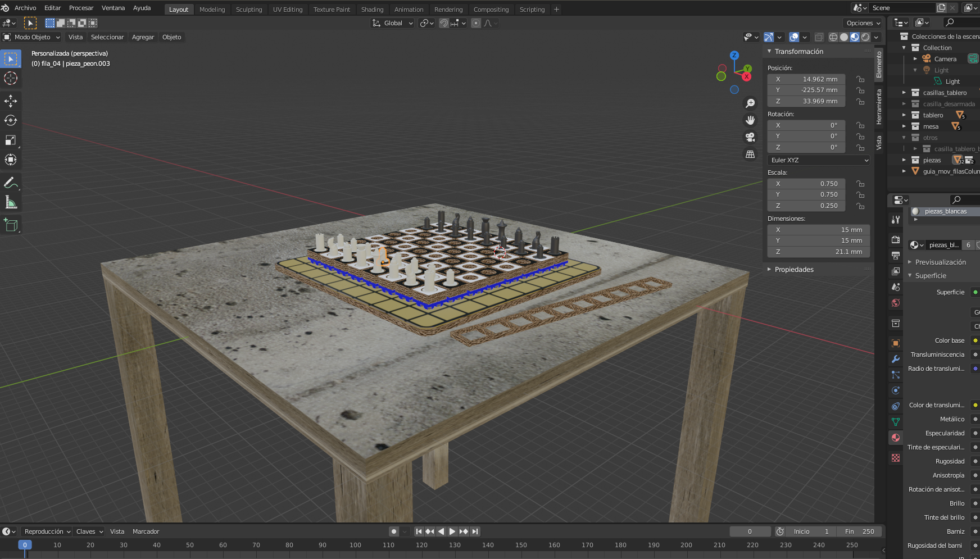Switch to material preview shading

point(855,37)
